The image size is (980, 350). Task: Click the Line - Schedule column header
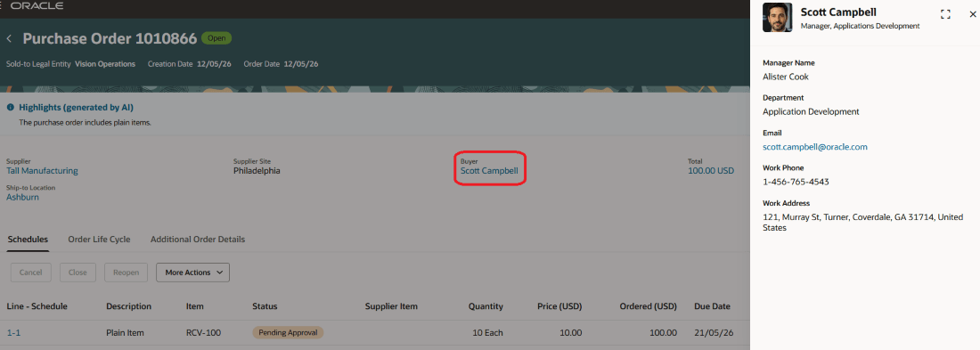[37, 307]
